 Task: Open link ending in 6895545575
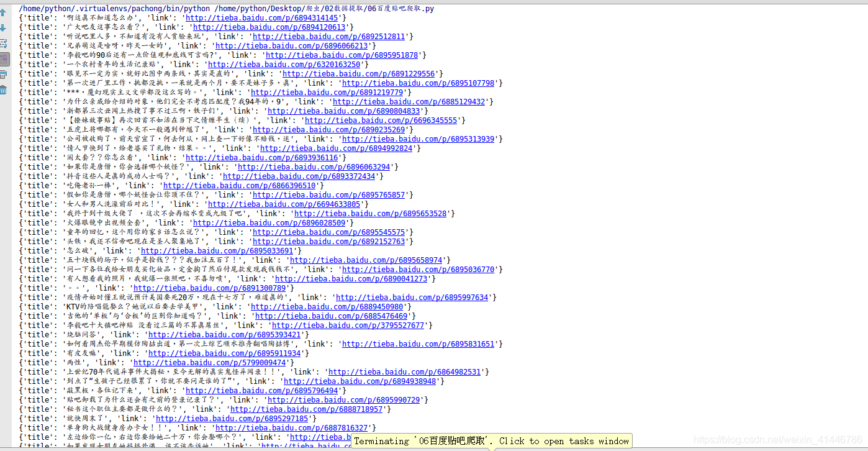tap(329, 232)
